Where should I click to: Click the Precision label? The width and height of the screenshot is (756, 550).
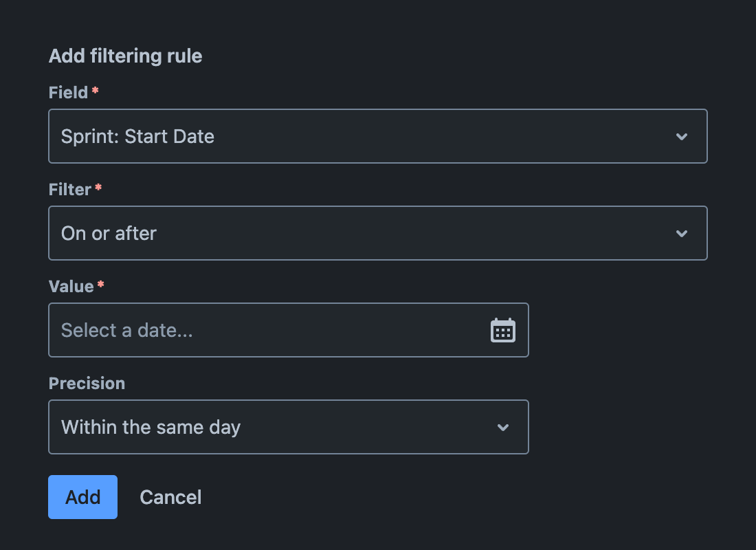pyautogui.click(x=87, y=383)
